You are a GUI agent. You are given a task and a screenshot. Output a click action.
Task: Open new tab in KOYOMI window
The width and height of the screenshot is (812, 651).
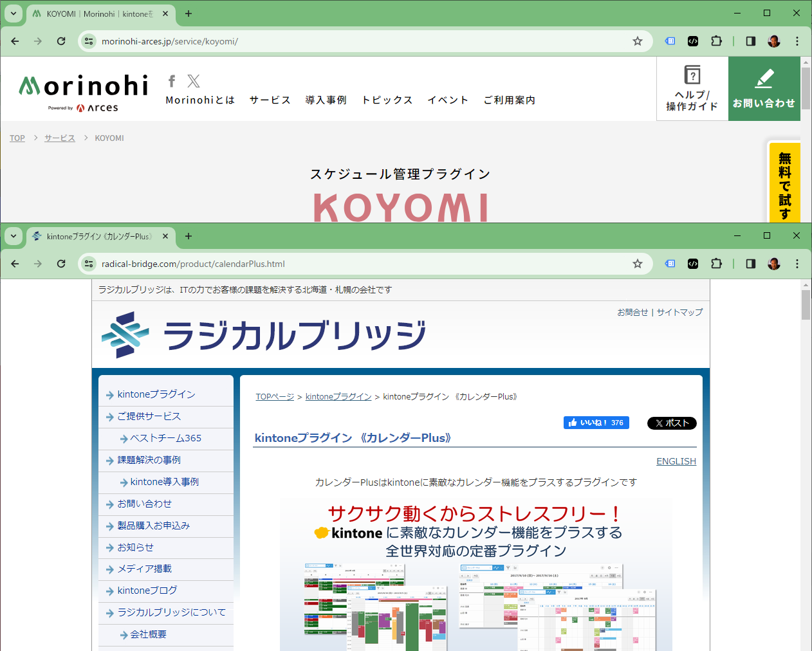[x=189, y=14]
